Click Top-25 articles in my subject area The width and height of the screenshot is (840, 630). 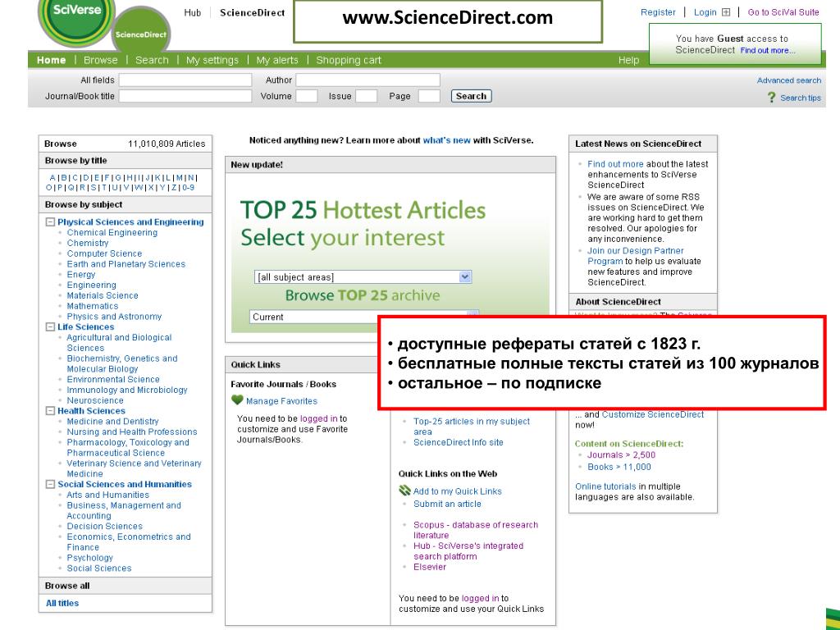pyautogui.click(x=472, y=427)
